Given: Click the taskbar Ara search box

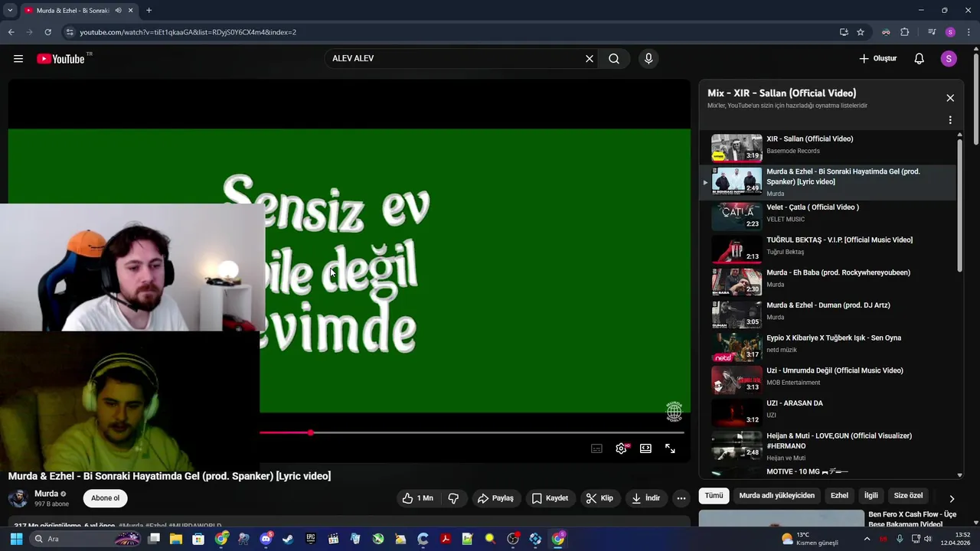Looking at the screenshot, I should coord(86,539).
